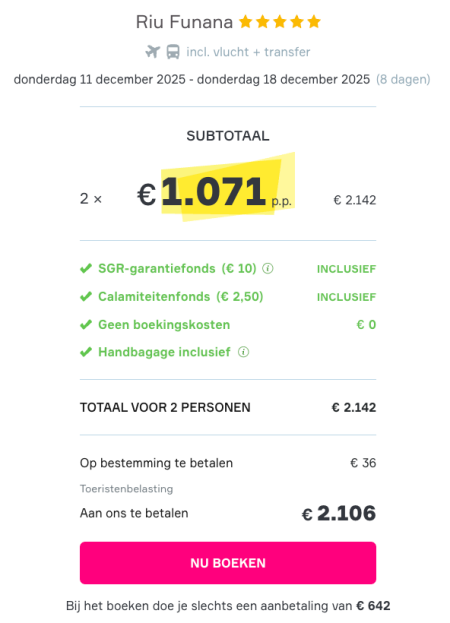
Task: Click the highlighted € 1.071 p.p. price
Action: (x=214, y=193)
